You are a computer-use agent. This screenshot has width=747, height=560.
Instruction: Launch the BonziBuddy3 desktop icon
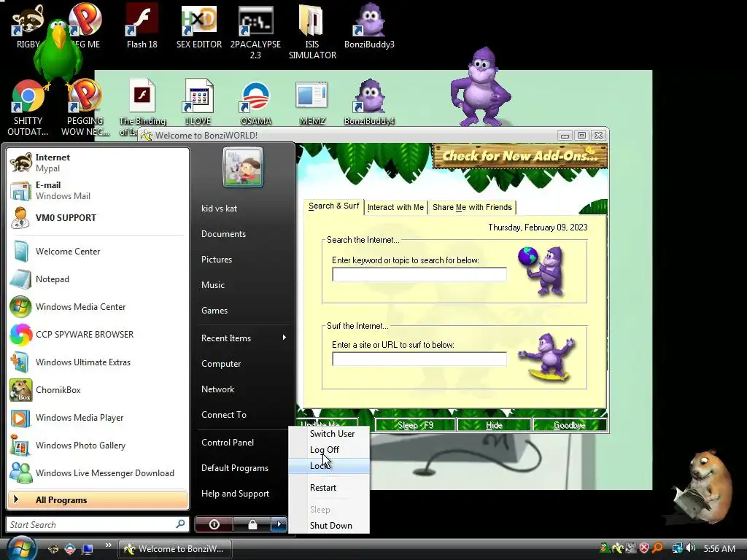pyautogui.click(x=369, y=27)
